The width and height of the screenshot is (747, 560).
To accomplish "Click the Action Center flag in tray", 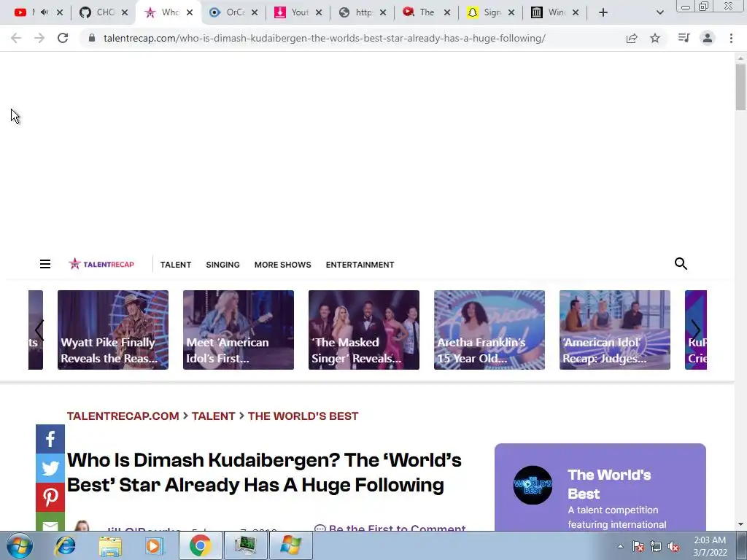I will point(638,546).
